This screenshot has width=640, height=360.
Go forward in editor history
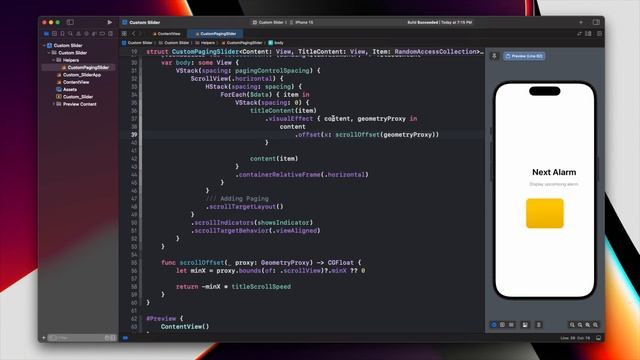tap(140, 33)
